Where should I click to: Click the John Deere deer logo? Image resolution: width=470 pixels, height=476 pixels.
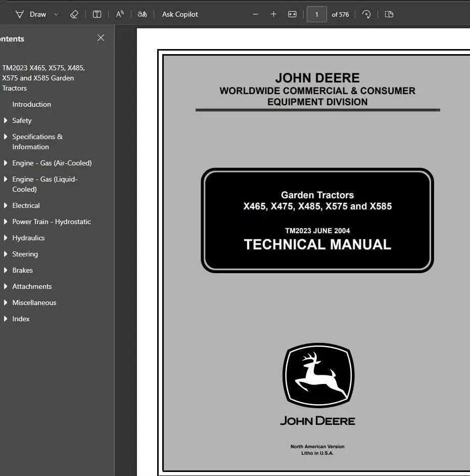318,375
